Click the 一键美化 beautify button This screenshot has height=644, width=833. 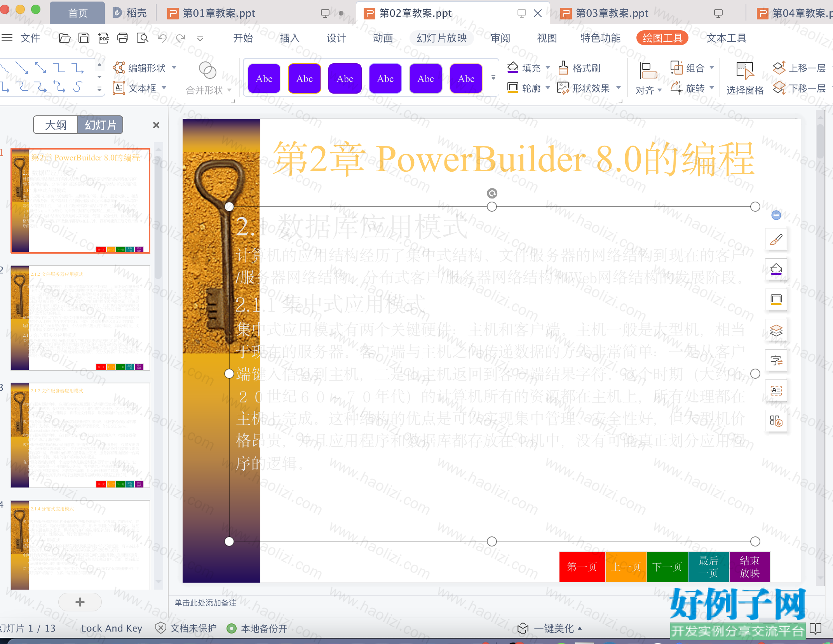[x=549, y=628]
